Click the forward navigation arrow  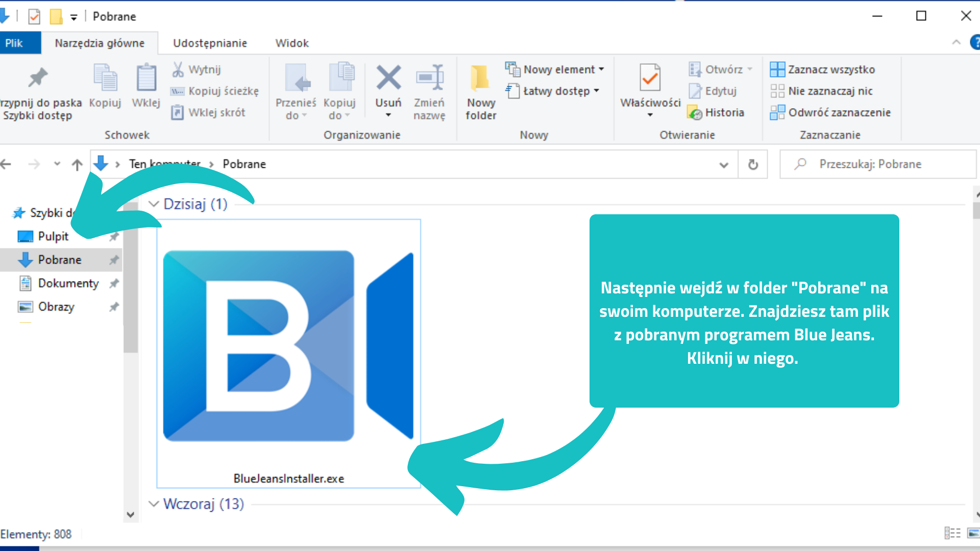(x=34, y=164)
